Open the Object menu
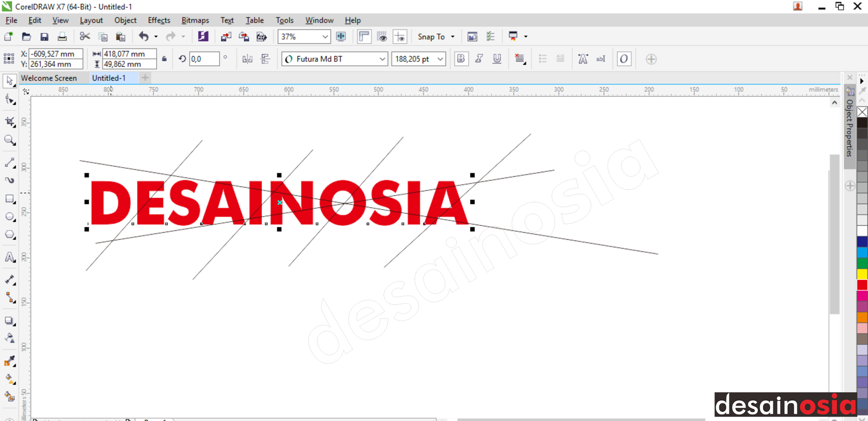The image size is (868, 421). click(125, 20)
